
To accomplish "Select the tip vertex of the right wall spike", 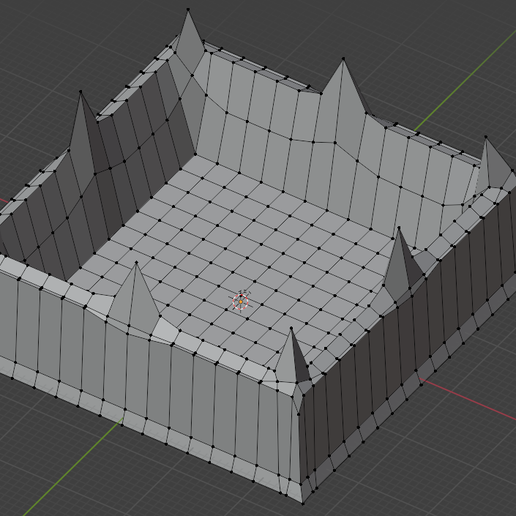I will pyautogui.click(x=399, y=228).
